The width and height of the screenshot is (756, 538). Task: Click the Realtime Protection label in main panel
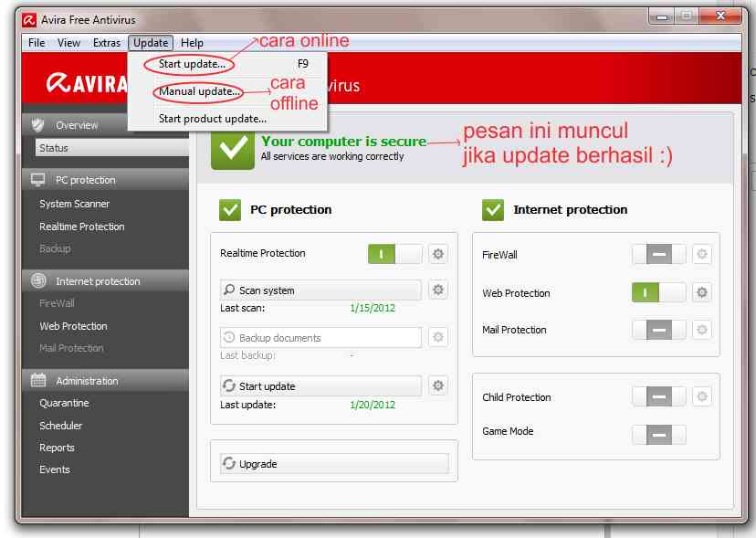(x=263, y=253)
